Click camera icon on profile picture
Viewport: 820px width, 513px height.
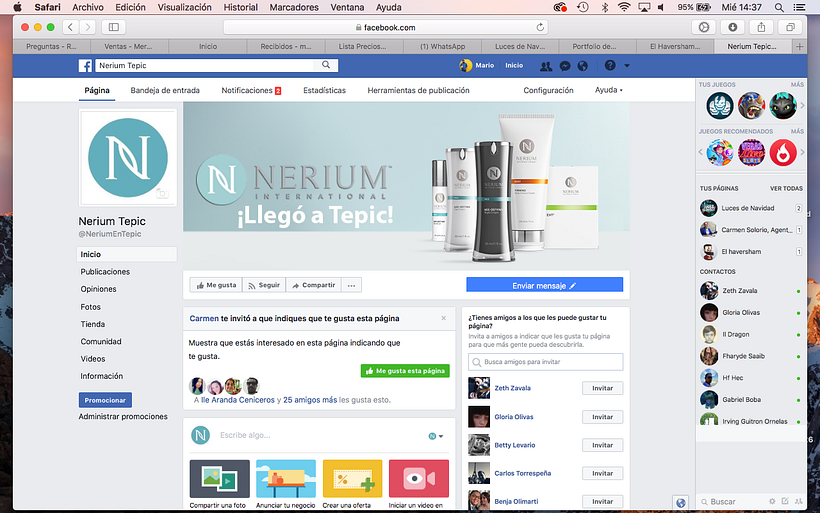pos(162,193)
